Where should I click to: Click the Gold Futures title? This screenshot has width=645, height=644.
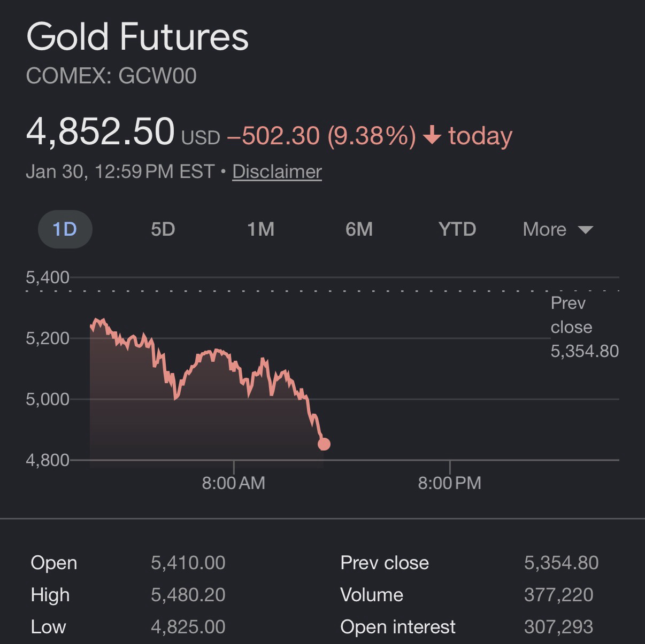[x=137, y=37]
